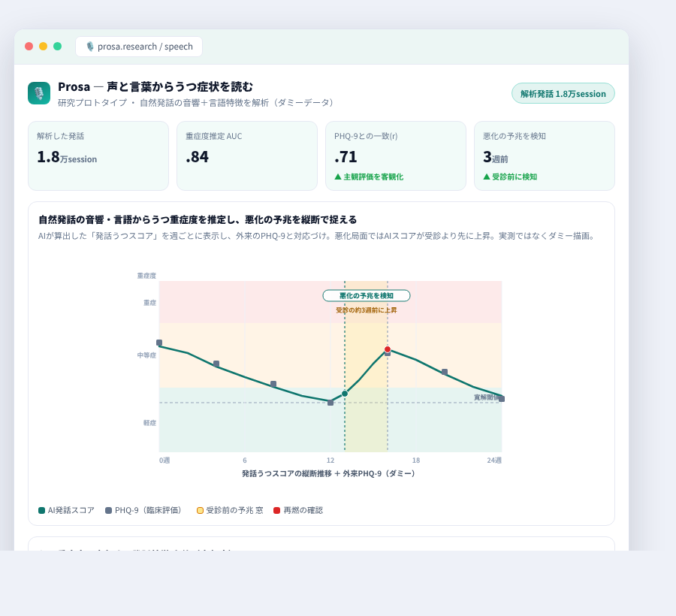Screen dimensions: 676x616
Task: Click the 解析発話 1.8万session badge
Action: pyautogui.click(x=563, y=94)
